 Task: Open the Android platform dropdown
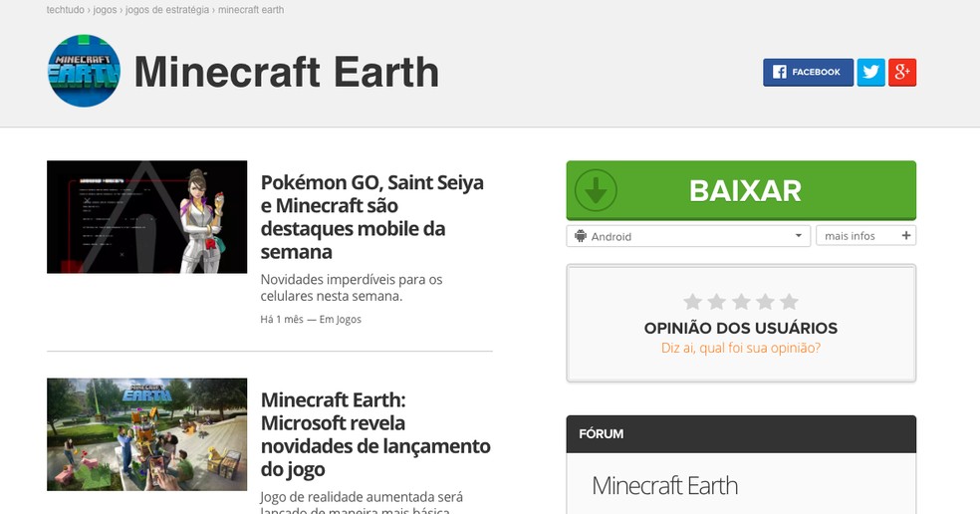[x=688, y=236]
